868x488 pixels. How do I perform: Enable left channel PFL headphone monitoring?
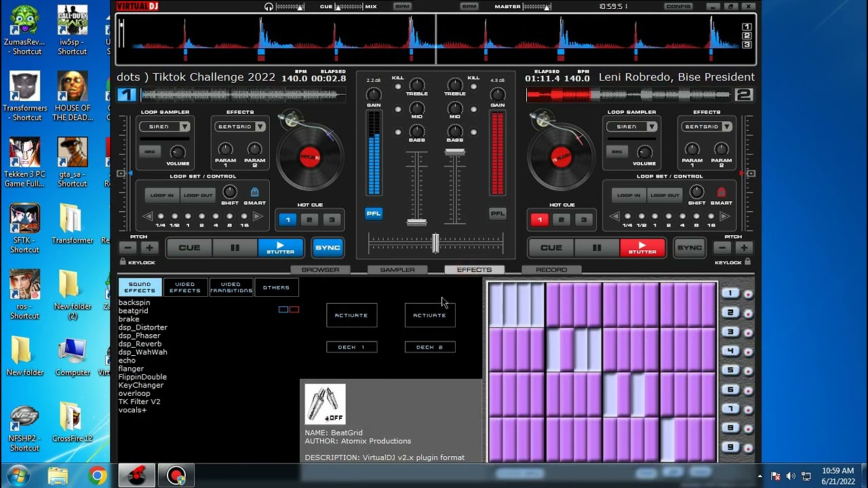pyautogui.click(x=374, y=213)
